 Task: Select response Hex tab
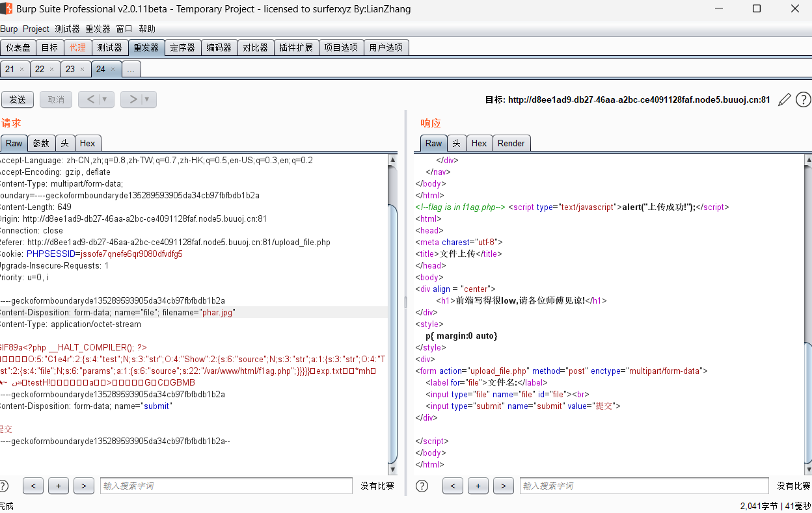pyautogui.click(x=480, y=144)
